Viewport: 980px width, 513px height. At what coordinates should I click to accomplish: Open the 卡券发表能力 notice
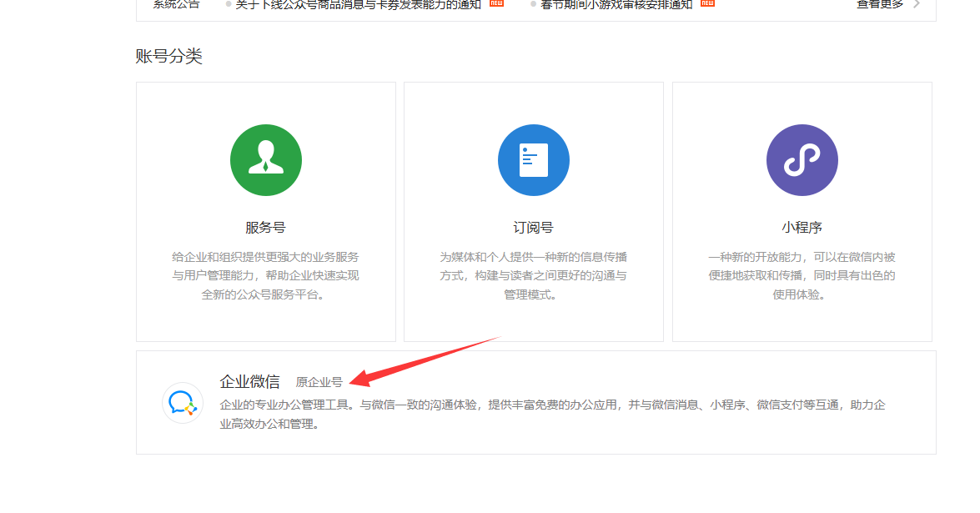tap(358, 4)
